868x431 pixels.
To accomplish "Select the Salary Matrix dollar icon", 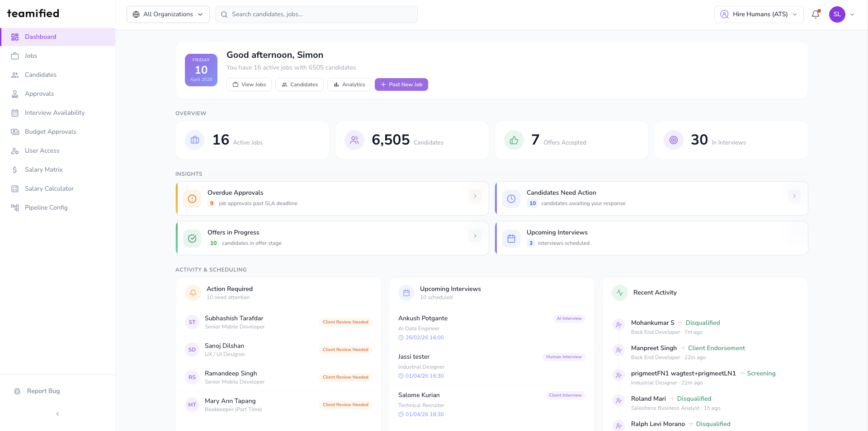I will pos(15,169).
